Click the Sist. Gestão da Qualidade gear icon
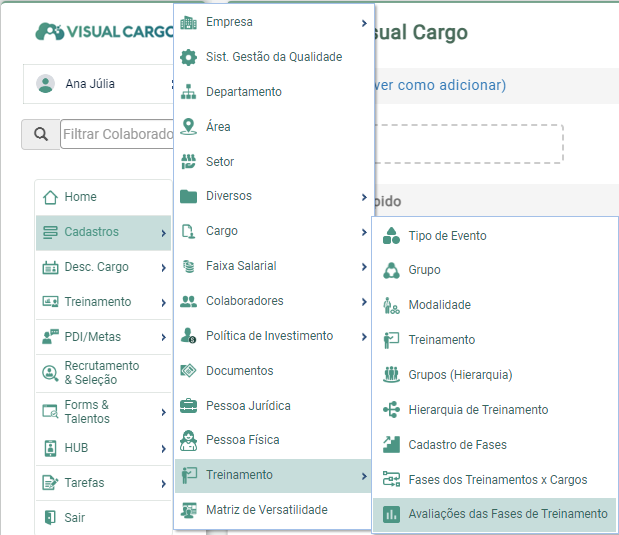Viewport: 619px width, 535px height. pos(188,57)
